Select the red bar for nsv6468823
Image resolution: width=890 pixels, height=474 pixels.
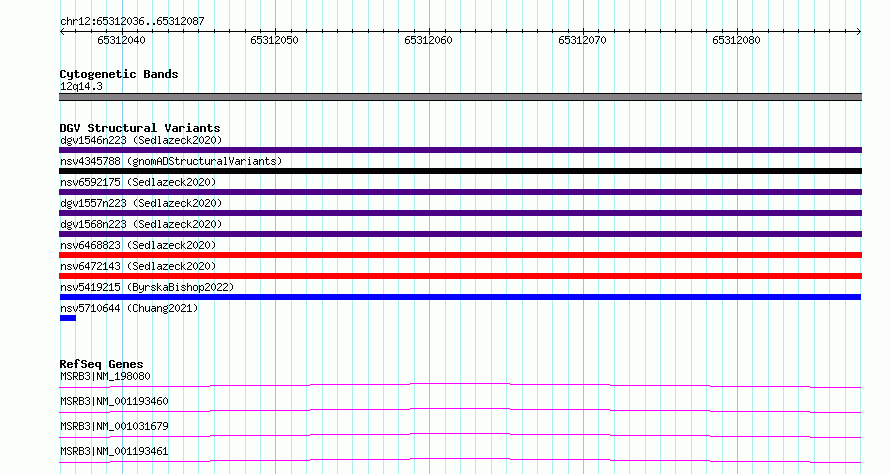click(460, 255)
